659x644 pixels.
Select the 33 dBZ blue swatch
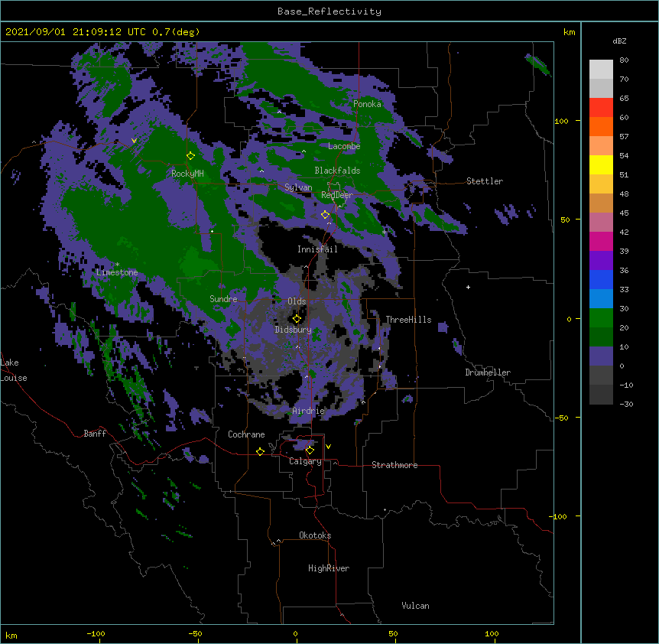coord(601,298)
